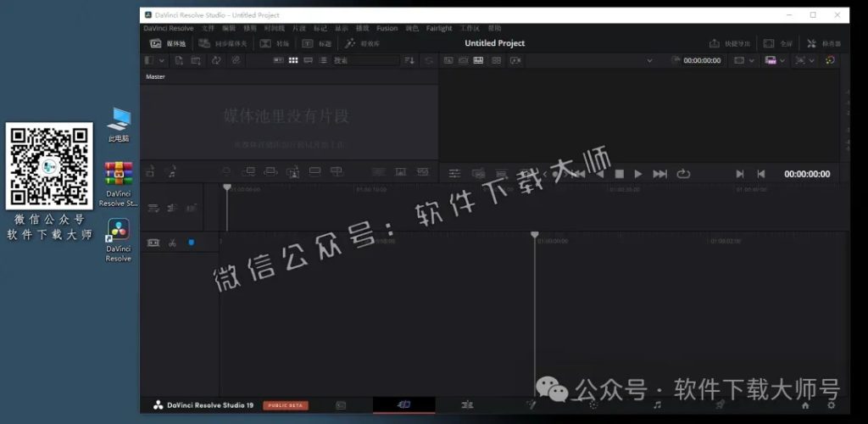Toggle loop playback
The height and width of the screenshot is (424, 868).
tap(684, 174)
